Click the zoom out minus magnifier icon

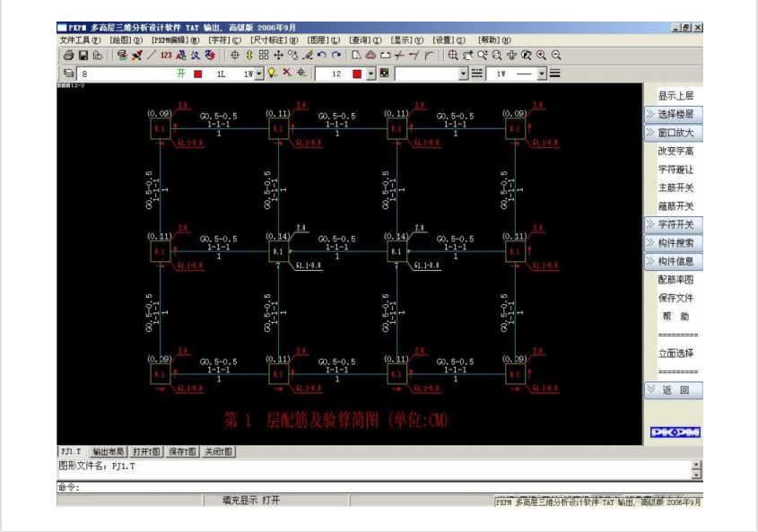[556, 55]
